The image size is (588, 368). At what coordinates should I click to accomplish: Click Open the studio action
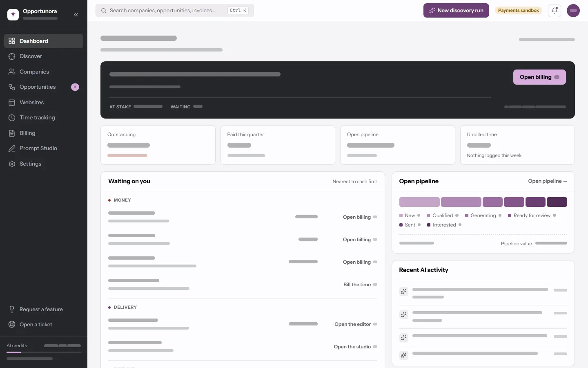tap(355, 347)
